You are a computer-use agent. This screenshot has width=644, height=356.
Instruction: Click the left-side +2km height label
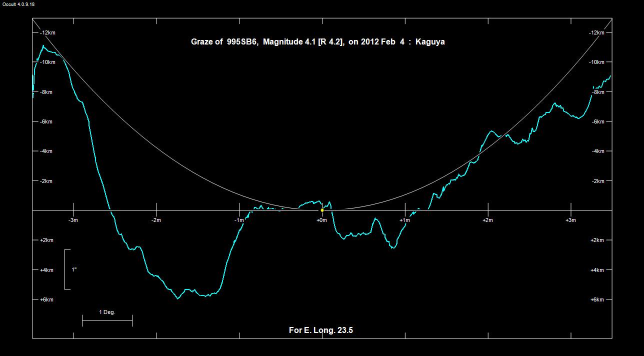tap(46, 240)
